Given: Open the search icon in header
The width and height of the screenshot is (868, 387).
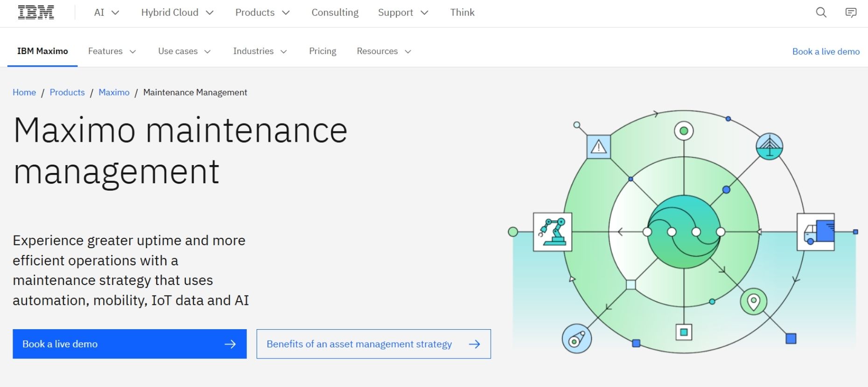Looking at the screenshot, I should (821, 13).
